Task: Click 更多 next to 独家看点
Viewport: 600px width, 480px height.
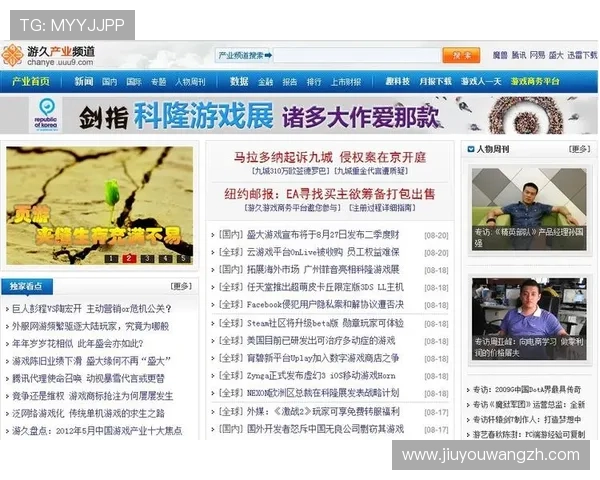Action: click(x=181, y=286)
